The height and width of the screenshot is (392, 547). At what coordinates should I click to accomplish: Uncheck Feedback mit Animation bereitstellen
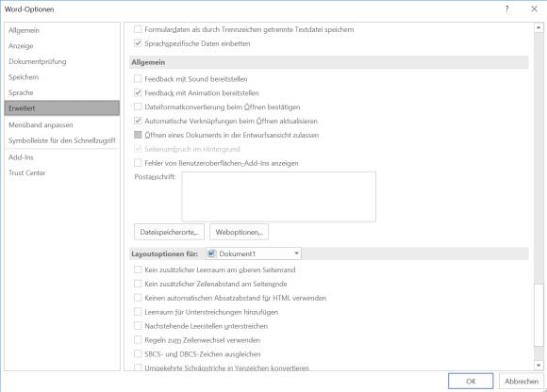[x=138, y=92]
